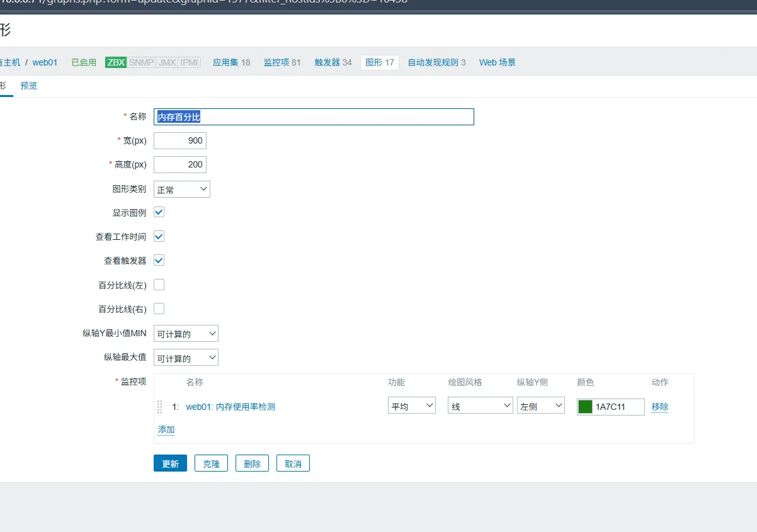
Task: Open the 图形类别 dropdown
Action: click(181, 190)
